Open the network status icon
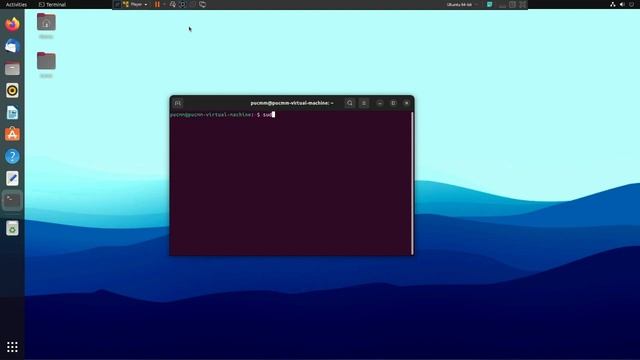The height and width of the screenshot is (360, 640). (613, 4)
